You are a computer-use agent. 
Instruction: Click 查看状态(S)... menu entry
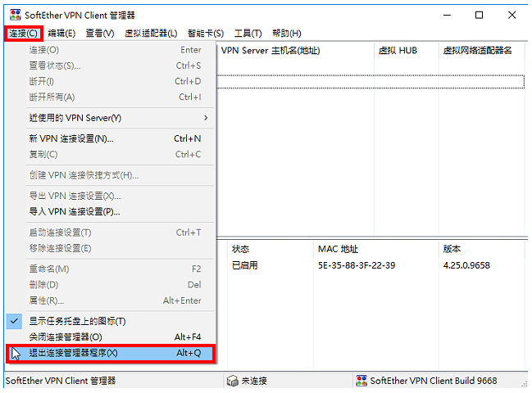(x=111, y=65)
